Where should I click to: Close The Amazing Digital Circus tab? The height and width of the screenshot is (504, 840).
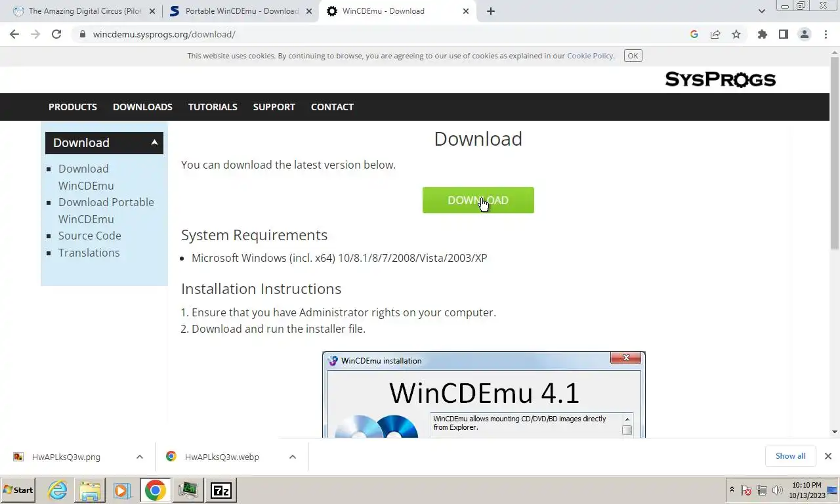coord(152,11)
